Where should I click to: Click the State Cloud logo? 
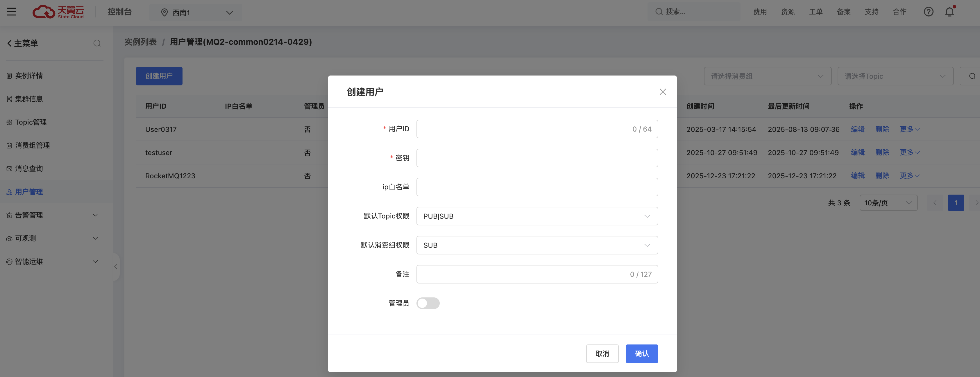tap(58, 12)
